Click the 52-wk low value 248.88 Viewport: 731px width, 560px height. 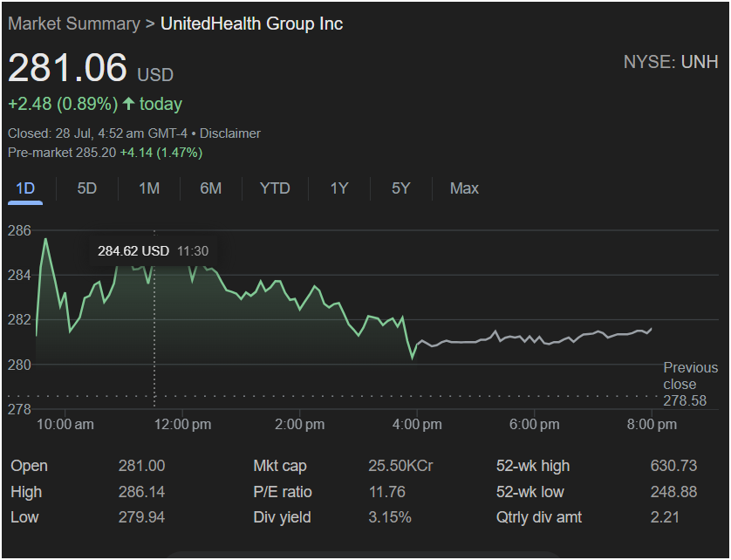point(673,492)
